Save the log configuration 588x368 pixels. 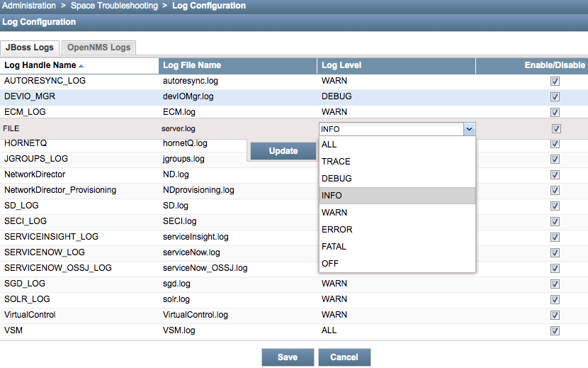coord(288,357)
